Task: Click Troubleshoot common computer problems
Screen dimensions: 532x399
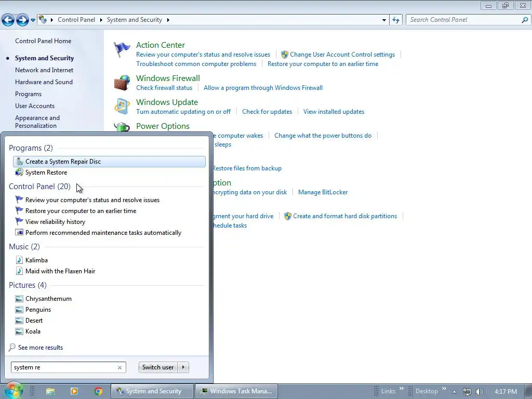Action: 196,64
